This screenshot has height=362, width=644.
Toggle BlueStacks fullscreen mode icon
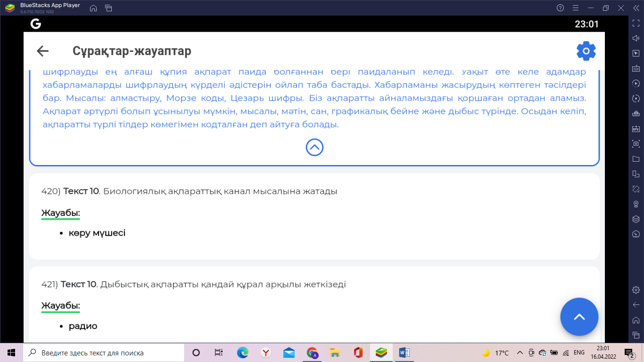pyautogui.click(x=636, y=23)
